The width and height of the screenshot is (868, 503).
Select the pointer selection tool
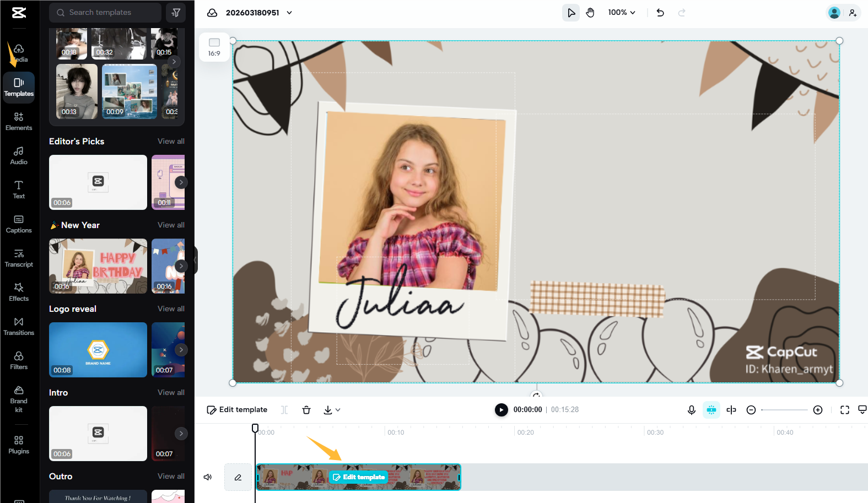coord(571,13)
